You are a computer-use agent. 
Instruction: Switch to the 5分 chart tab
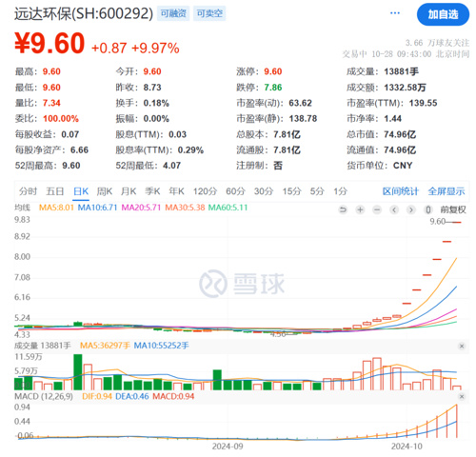tap(317, 191)
